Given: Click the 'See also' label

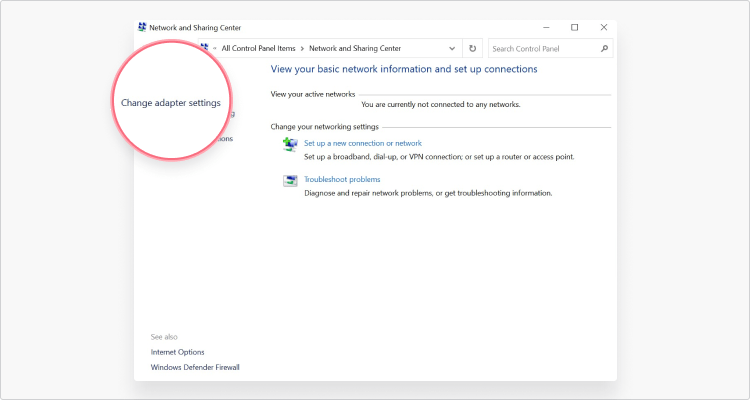Looking at the screenshot, I should (x=164, y=337).
